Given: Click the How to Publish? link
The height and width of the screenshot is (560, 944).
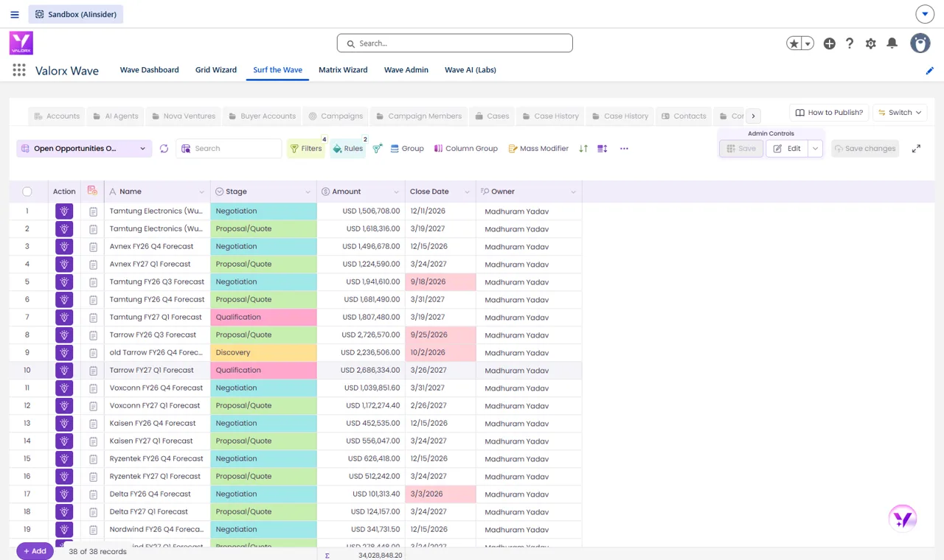Looking at the screenshot, I should coord(829,113).
